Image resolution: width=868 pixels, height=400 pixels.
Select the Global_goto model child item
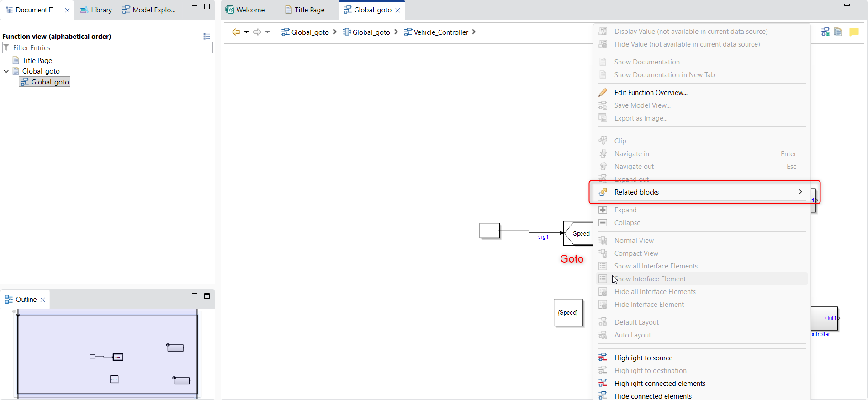click(45, 82)
